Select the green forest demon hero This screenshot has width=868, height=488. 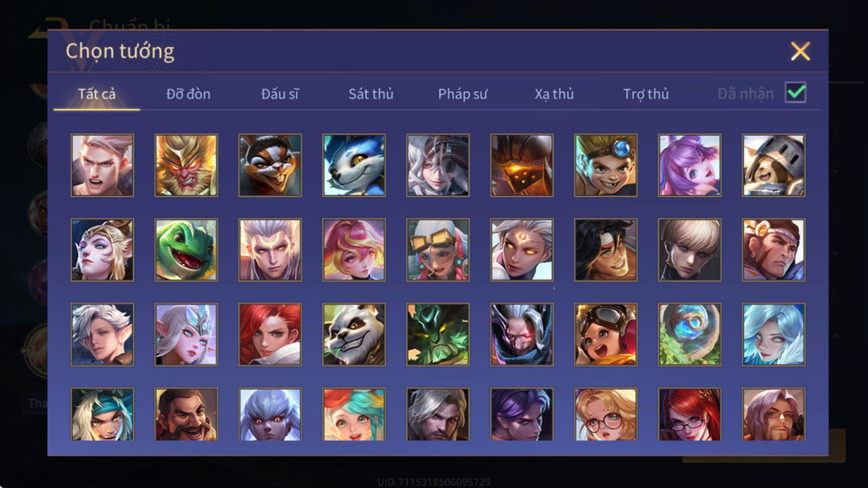click(x=438, y=334)
